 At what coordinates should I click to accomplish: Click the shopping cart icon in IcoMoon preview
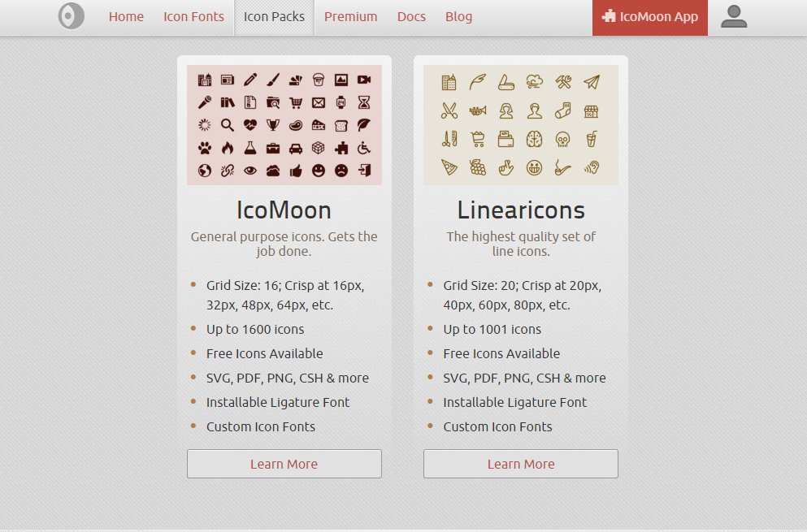coord(296,102)
